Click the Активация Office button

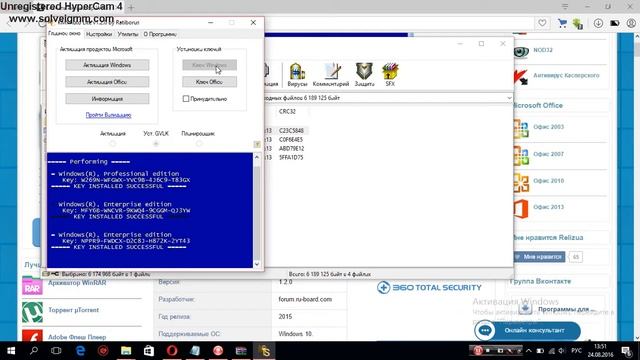[107, 82]
